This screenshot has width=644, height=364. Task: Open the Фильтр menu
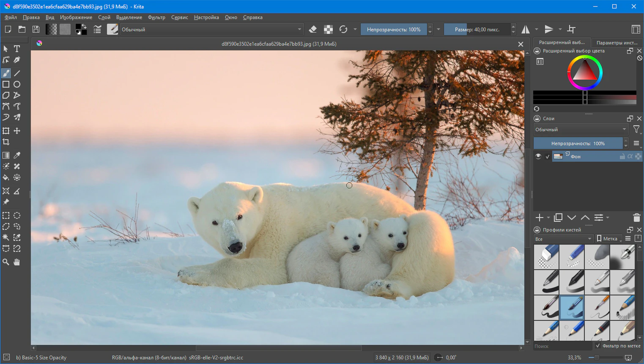click(156, 17)
